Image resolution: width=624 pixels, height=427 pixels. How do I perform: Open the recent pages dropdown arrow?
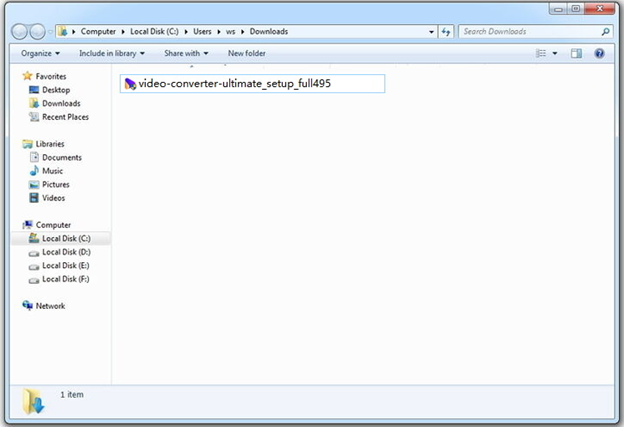click(x=50, y=32)
